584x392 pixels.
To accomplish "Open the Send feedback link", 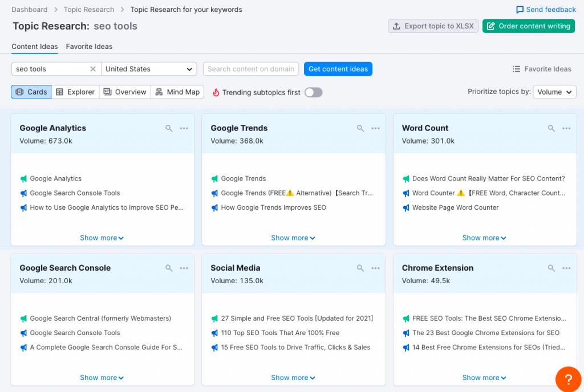I will [545, 9].
